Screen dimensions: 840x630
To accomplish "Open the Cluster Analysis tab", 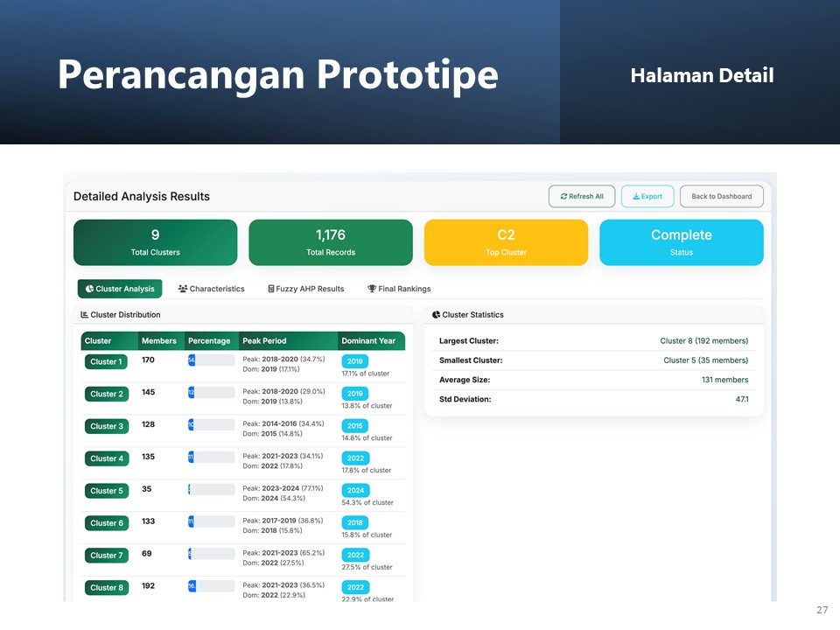I will click(x=120, y=289).
